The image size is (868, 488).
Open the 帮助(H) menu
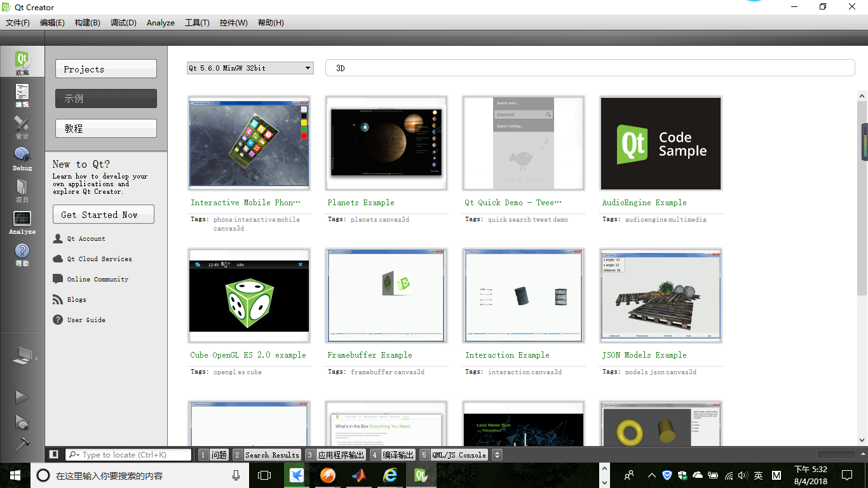pos(271,23)
